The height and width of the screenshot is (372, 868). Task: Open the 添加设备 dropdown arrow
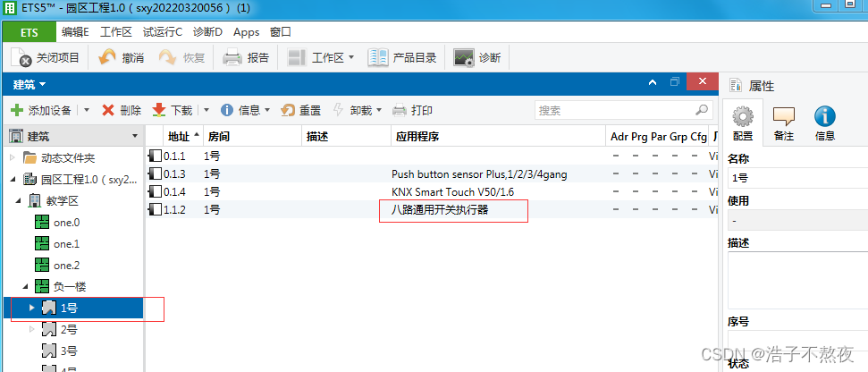[x=87, y=110]
